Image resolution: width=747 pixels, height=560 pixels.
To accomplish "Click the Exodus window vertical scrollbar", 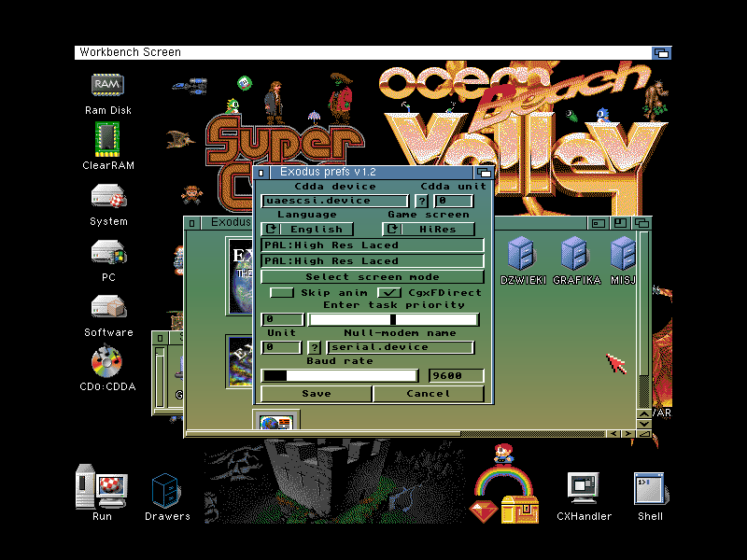I will point(643,319).
